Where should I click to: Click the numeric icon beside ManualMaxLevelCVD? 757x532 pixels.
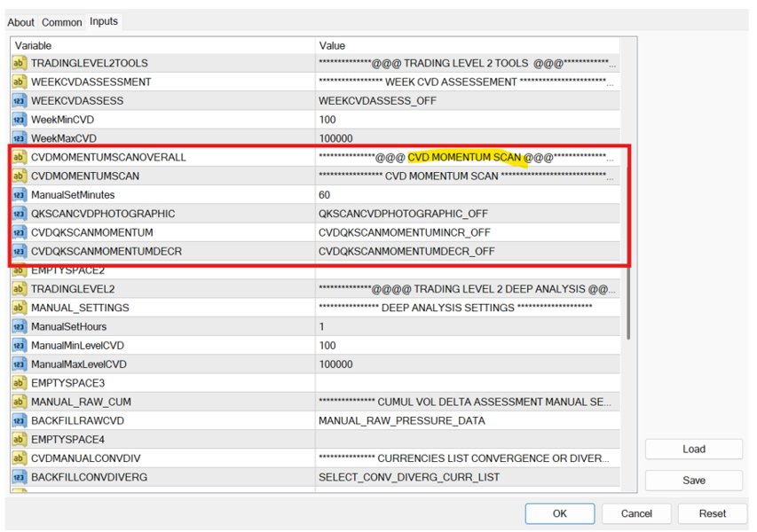click(19, 364)
